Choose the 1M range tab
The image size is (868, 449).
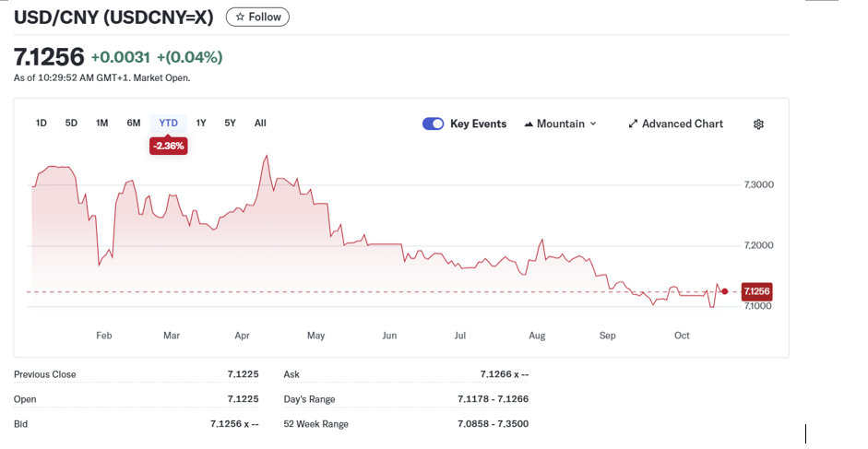(101, 124)
